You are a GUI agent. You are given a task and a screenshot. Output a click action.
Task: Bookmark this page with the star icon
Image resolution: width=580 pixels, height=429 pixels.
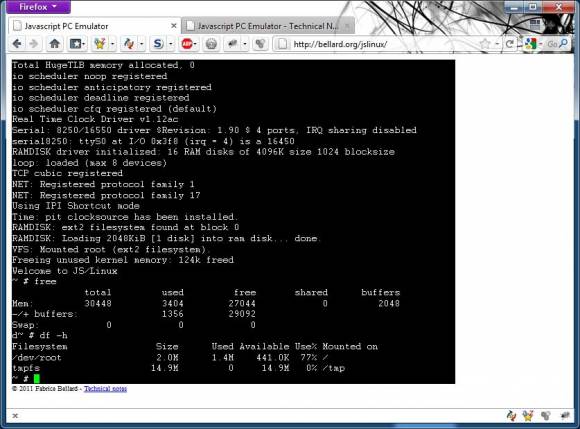coord(485,44)
